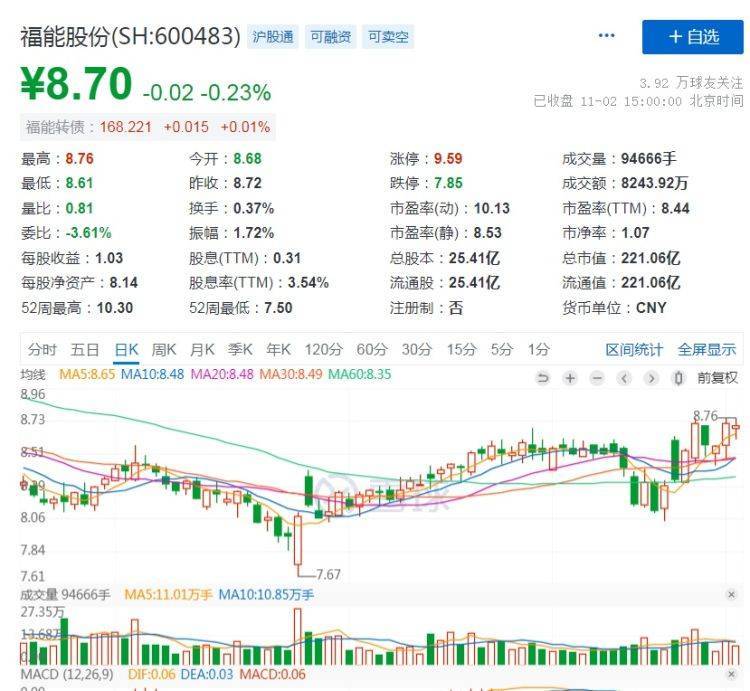The width and height of the screenshot is (750, 691).
Task: Close the MACD indicator panel
Action: [731, 676]
